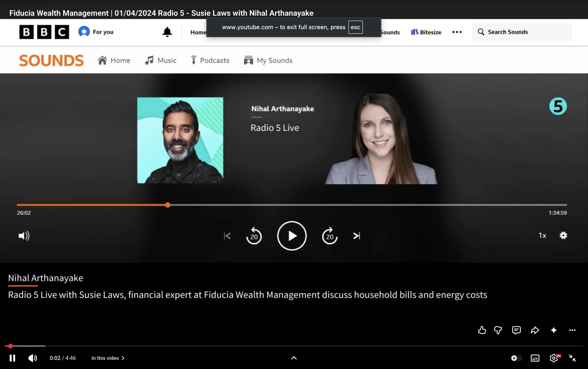Image resolution: width=588 pixels, height=369 pixels.
Task: Toggle subtitles/closed captions
Action: click(535, 358)
